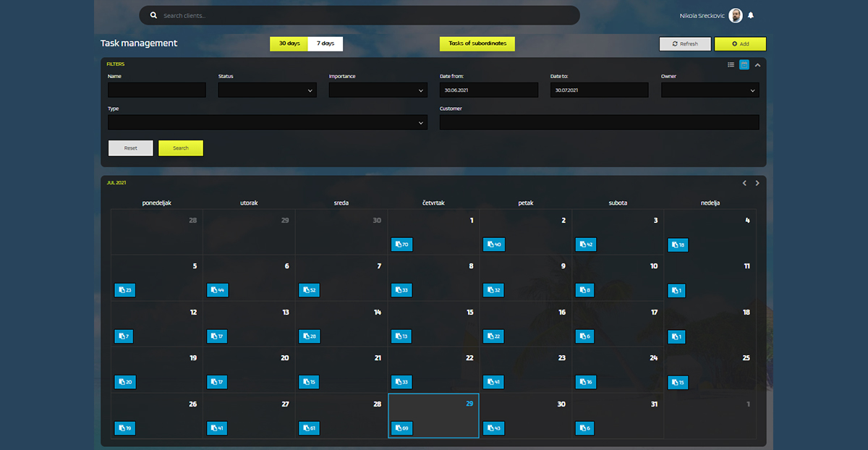Switch to list view of tasks

pos(731,64)
